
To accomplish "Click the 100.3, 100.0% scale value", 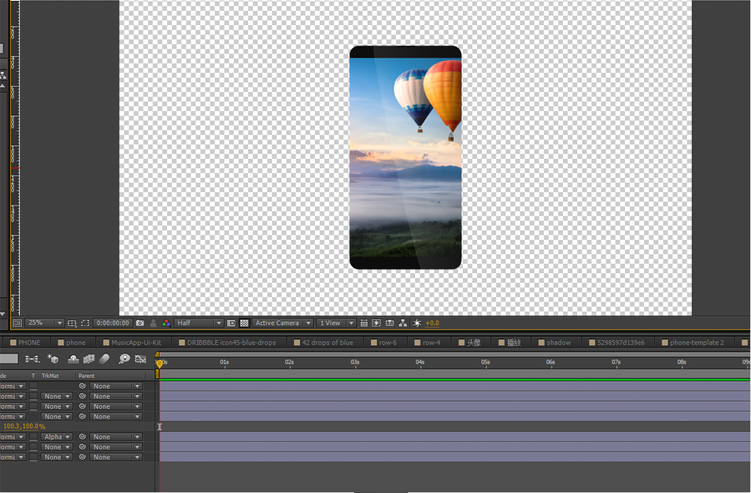I will coord(25,426).
